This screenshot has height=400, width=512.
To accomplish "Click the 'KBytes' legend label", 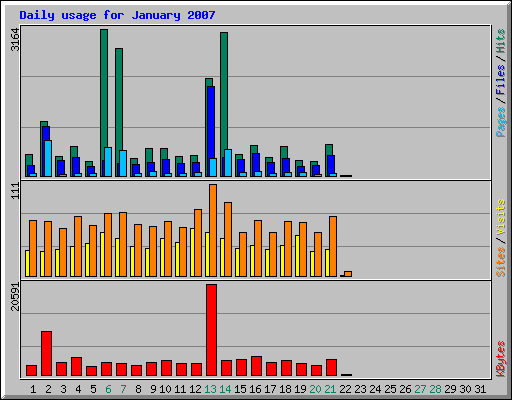I will (x=500, y=359).
